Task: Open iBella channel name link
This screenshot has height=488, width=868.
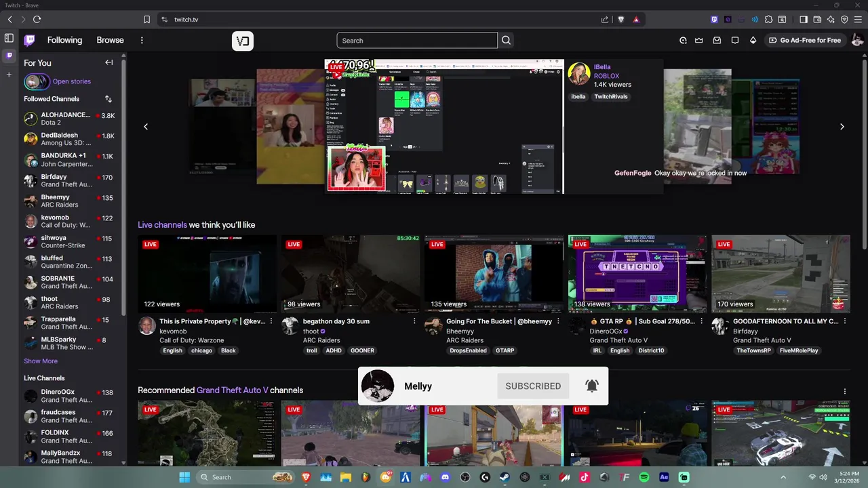Action: click(x=602, y=67)
